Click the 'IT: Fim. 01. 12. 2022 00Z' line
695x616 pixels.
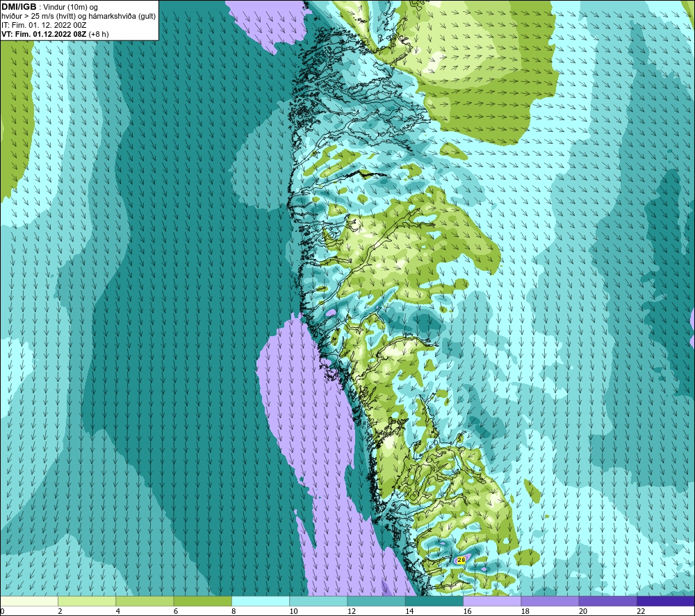coord(44,25)
